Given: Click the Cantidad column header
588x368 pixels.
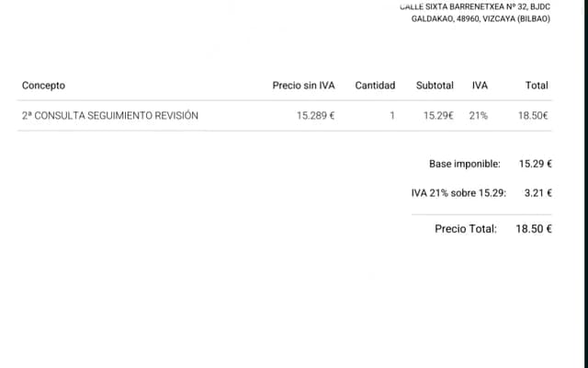Looking at the screenshot, I should pos(375,86).
